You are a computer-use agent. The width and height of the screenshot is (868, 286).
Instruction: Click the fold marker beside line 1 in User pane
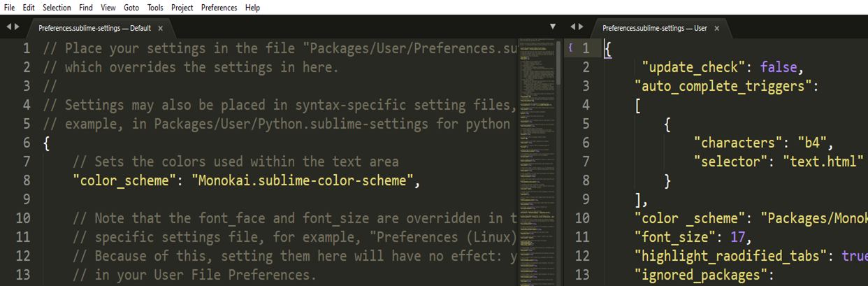point(571,48)
